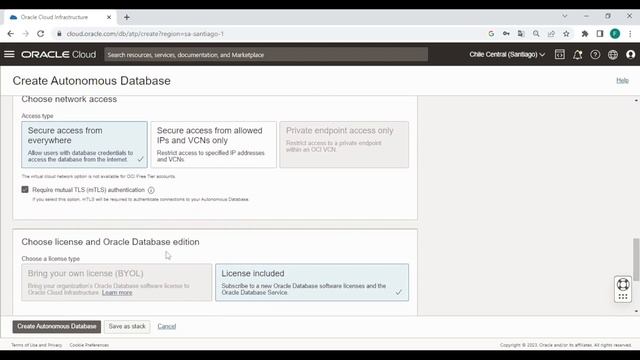Toggle the browser side panel icon
Image resolution: width=640 pixels, height=360 pixels.
pyautogui.click(x=600, y=34)
